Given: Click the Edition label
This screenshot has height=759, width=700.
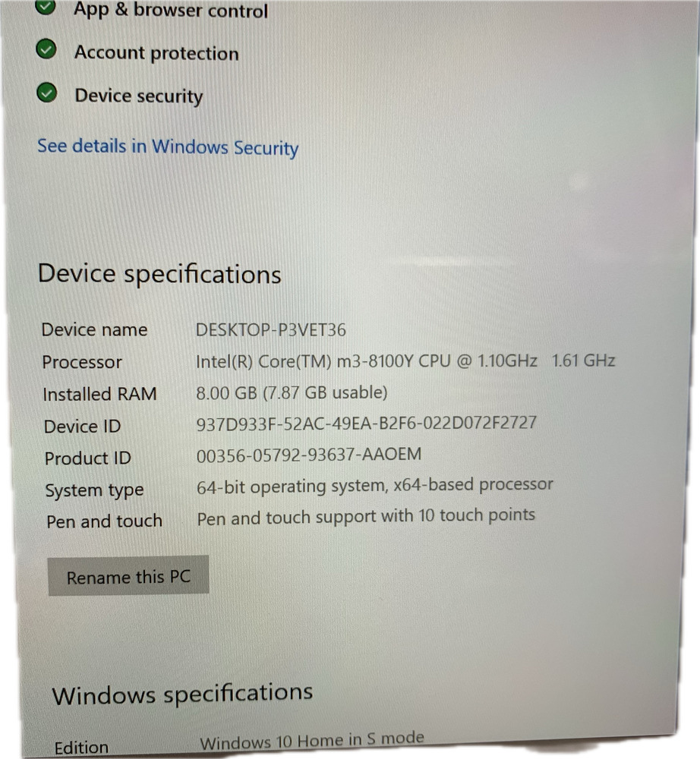Looking at the screenshot, I should [x=81, y=748].
